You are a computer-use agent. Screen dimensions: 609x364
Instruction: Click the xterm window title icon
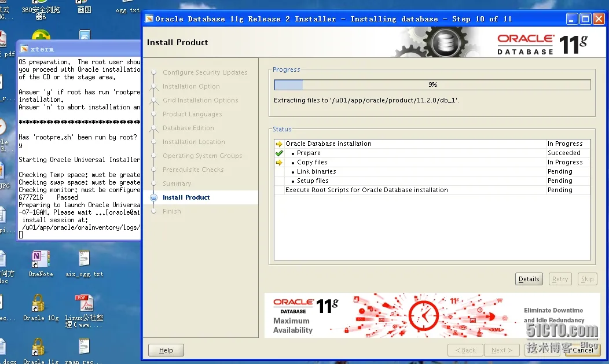tap(24, 49)
